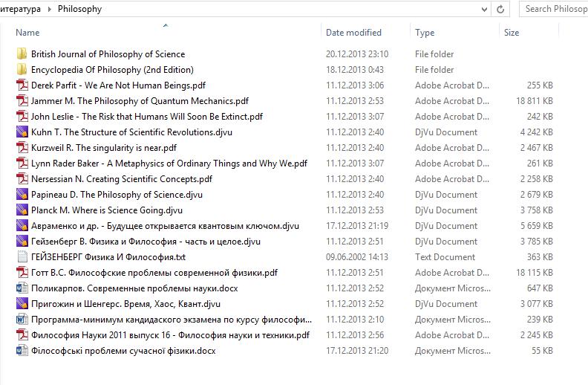Sort files by Type column header
The height and width of the screenshot is (385, 588).
[425, 33]
